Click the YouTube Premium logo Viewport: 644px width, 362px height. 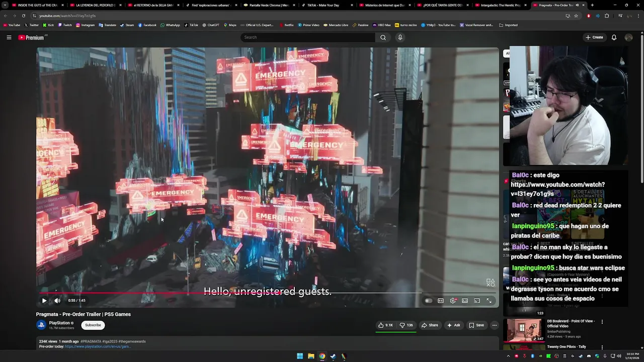click(x=31, y=38)
